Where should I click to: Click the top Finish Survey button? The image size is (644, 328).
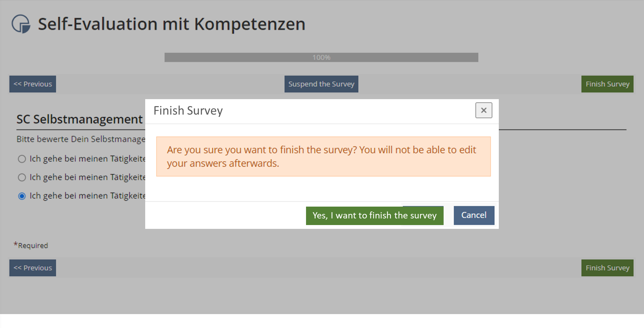pyautogui.click(x=607, y=84)
